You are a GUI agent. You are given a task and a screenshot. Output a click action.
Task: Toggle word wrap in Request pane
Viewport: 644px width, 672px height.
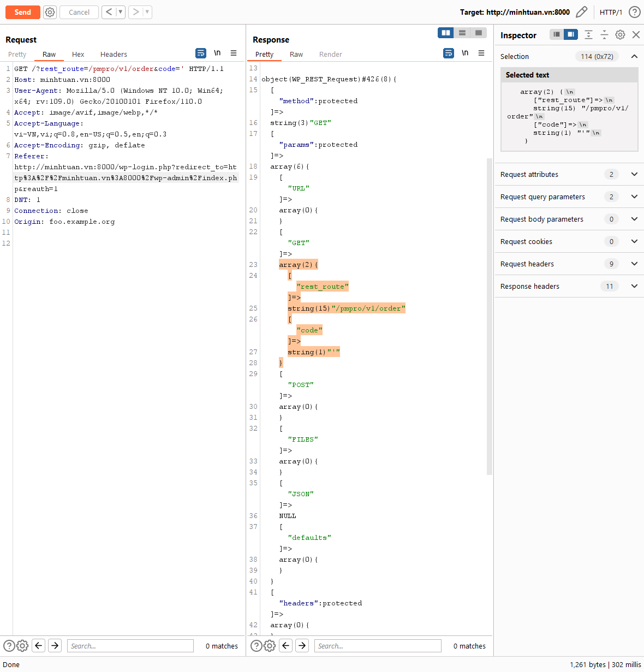click(201, 53)
